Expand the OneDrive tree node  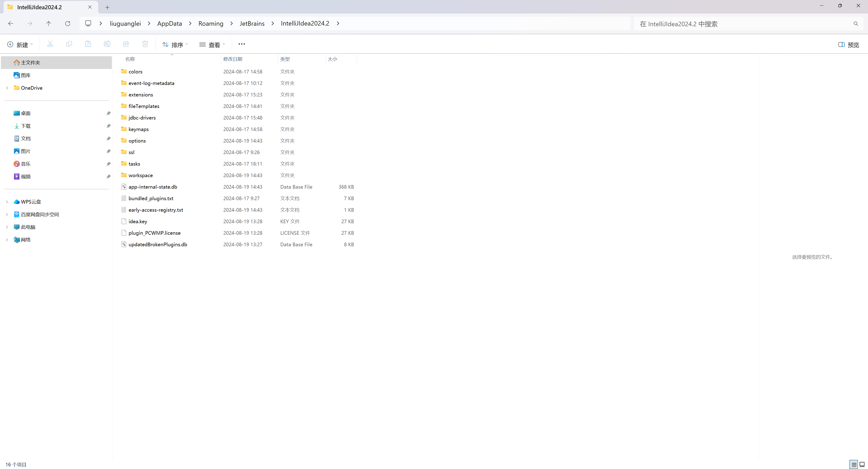point(7,88)
